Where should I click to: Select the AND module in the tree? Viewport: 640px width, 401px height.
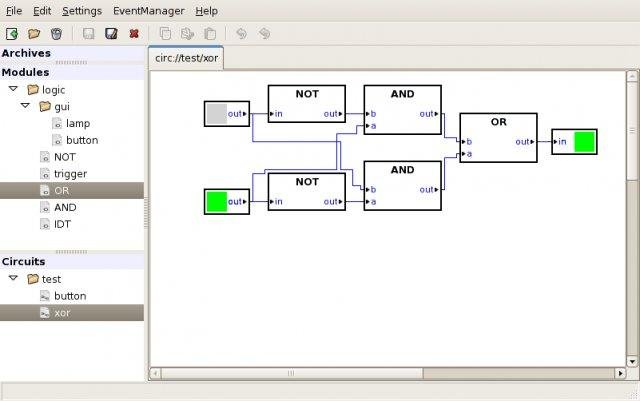65,207
